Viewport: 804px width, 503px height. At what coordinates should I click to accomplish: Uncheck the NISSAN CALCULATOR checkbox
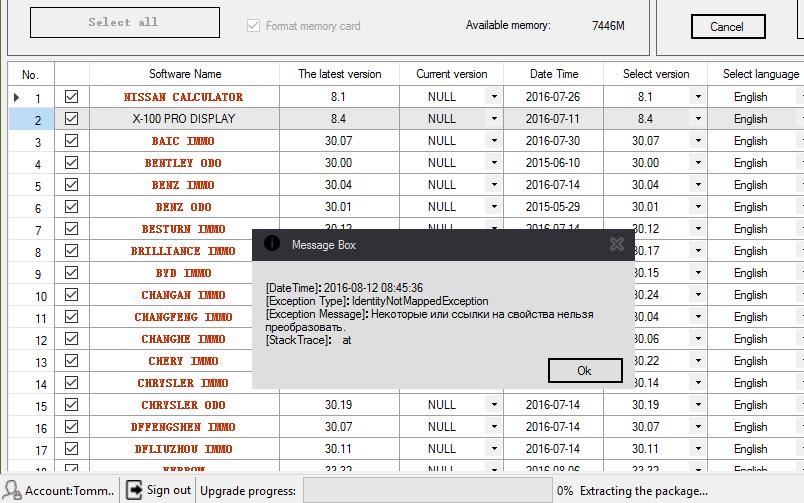tap(71, 96)
